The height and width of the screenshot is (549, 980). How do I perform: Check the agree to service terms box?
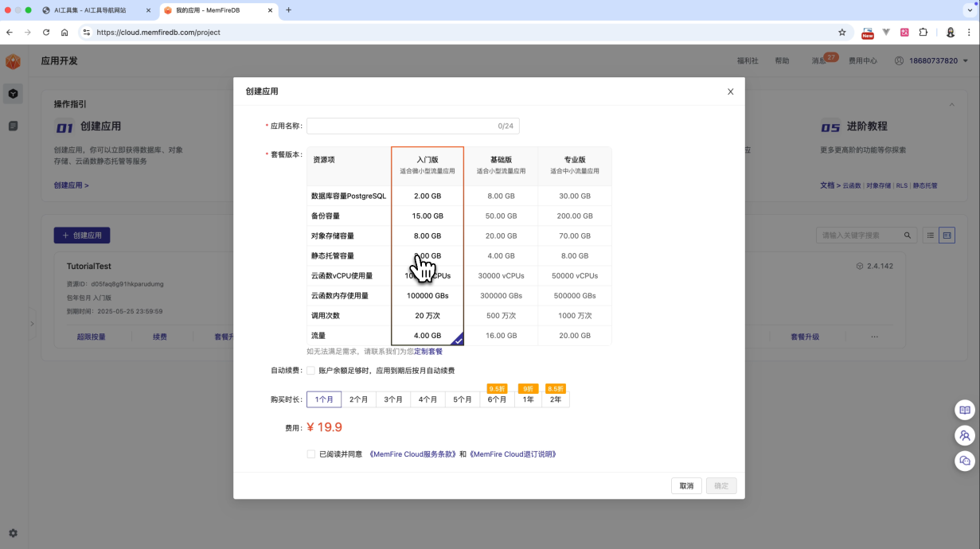[x=311, y=454]
